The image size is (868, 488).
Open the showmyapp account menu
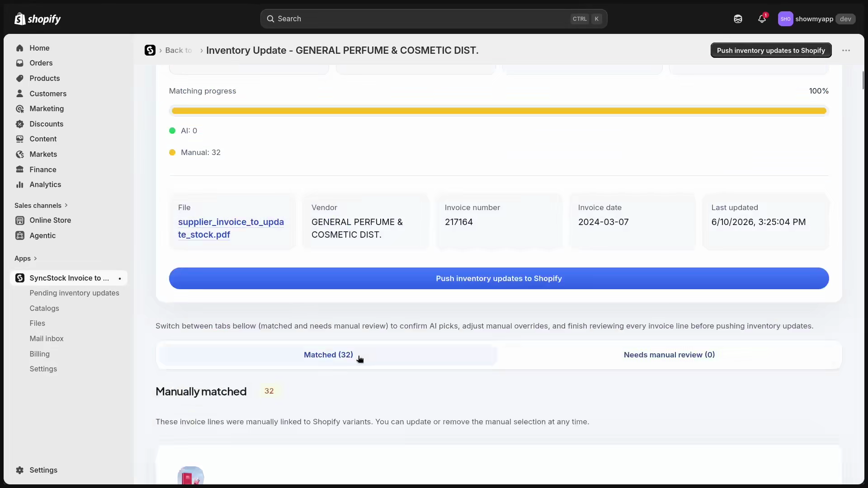tap(816, 19)
